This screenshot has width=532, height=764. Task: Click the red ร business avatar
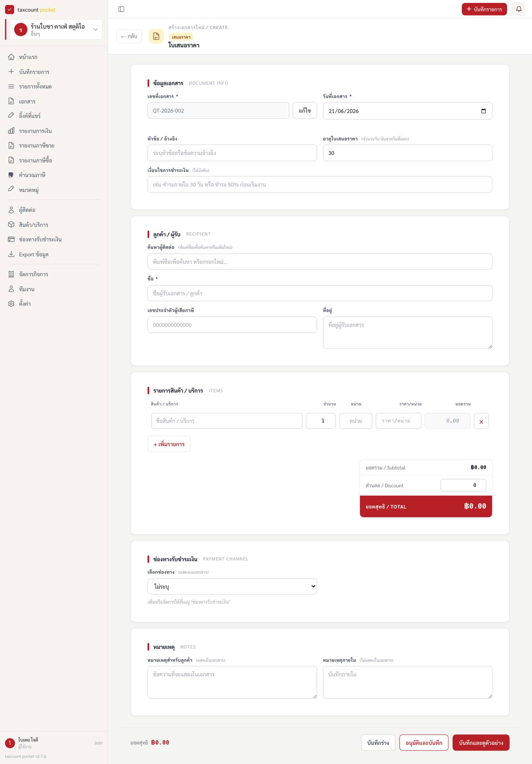click(x=21, y=30)
